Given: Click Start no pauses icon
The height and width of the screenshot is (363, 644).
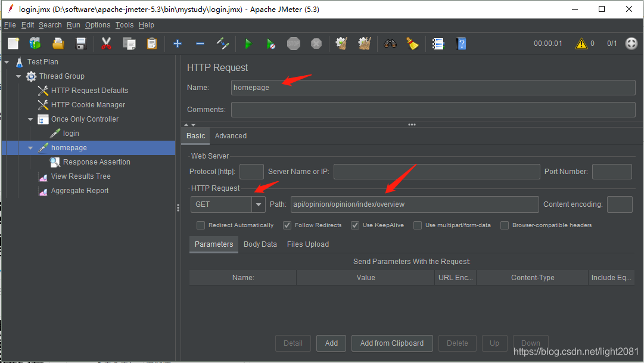Looking at the screenshot, I should [270, 44].
